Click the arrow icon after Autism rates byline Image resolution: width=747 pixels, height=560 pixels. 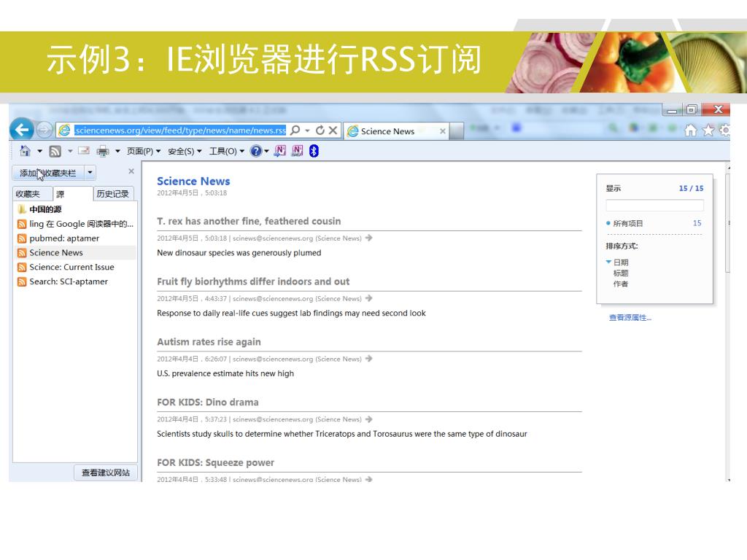[x=368, y=359]
